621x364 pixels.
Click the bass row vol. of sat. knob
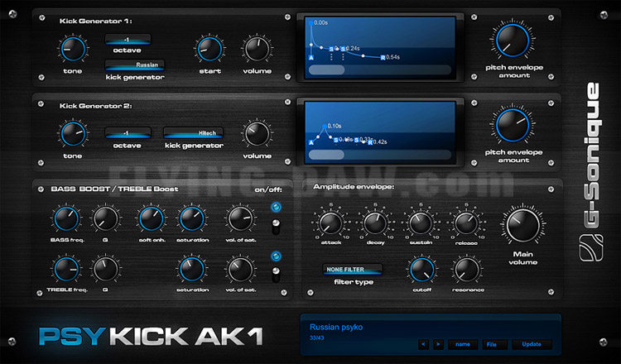[240, 218]
